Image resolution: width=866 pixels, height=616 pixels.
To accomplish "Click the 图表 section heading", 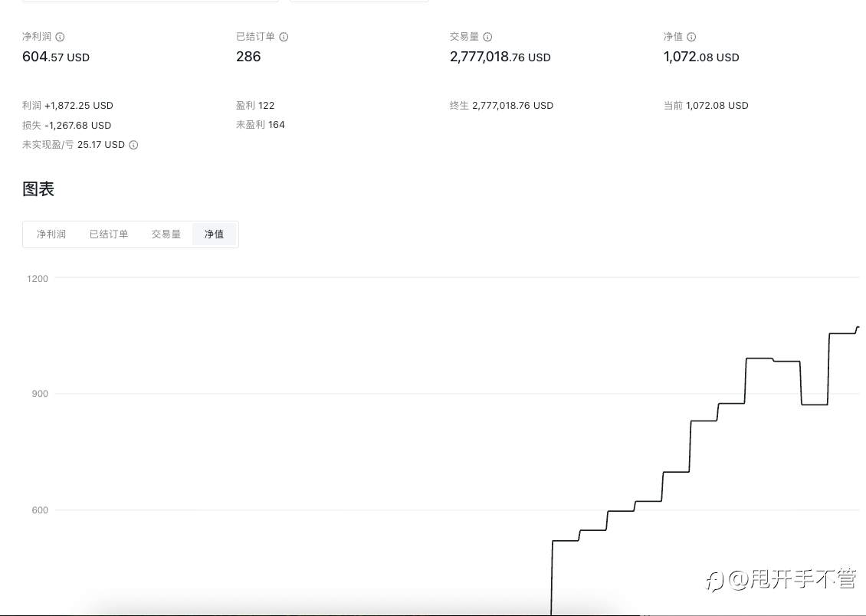I will point(38,189).
